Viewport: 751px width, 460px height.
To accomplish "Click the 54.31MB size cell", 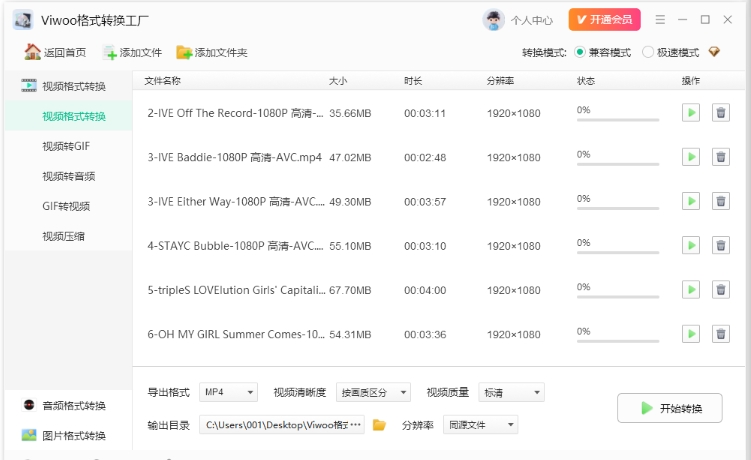I will pos(350,334).
